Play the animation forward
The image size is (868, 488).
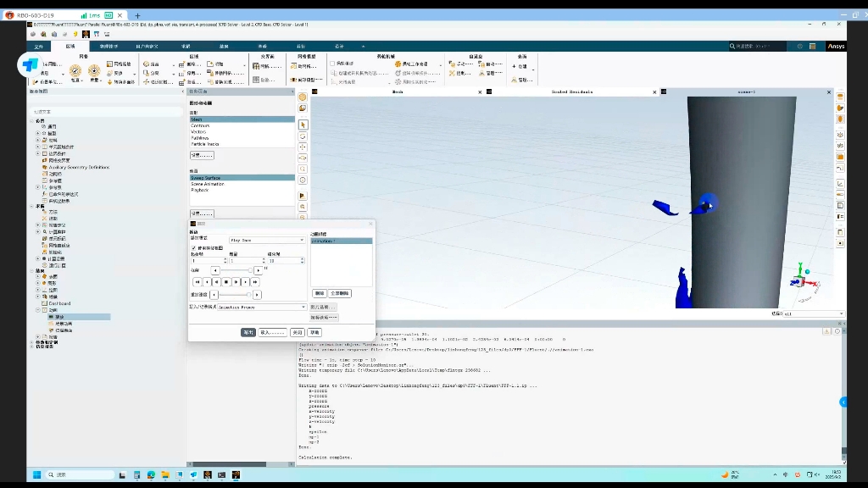coord(236,282)
